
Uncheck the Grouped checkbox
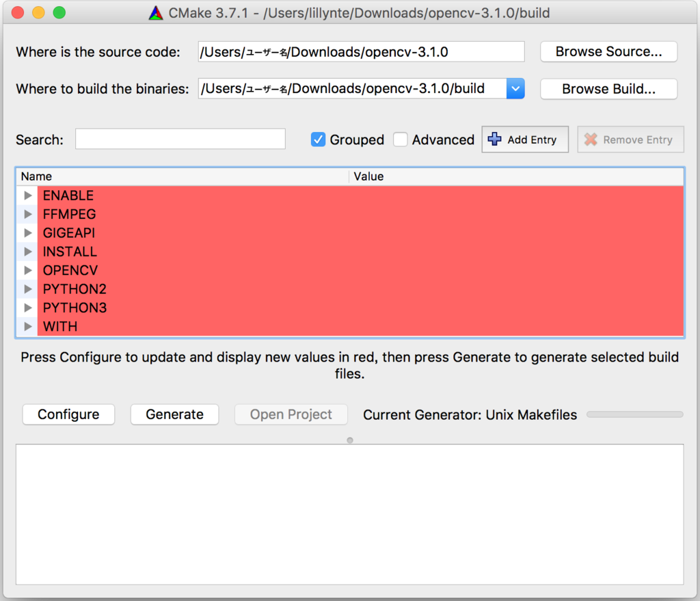(x=318, y=139)
